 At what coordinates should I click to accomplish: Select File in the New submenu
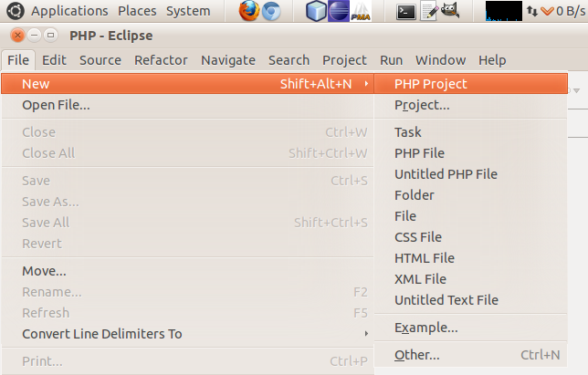(x=470, y=216)
